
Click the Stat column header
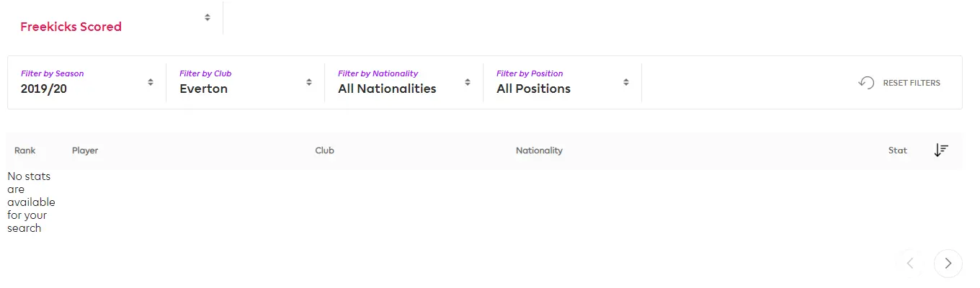click(897, 150)
